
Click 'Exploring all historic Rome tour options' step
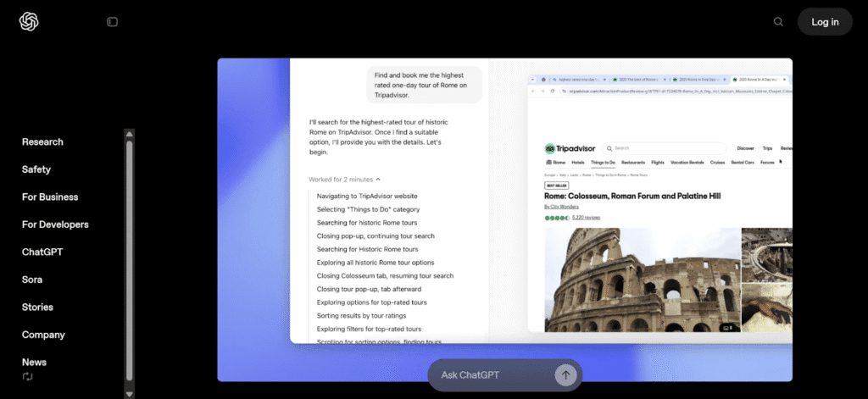[376, 263]
